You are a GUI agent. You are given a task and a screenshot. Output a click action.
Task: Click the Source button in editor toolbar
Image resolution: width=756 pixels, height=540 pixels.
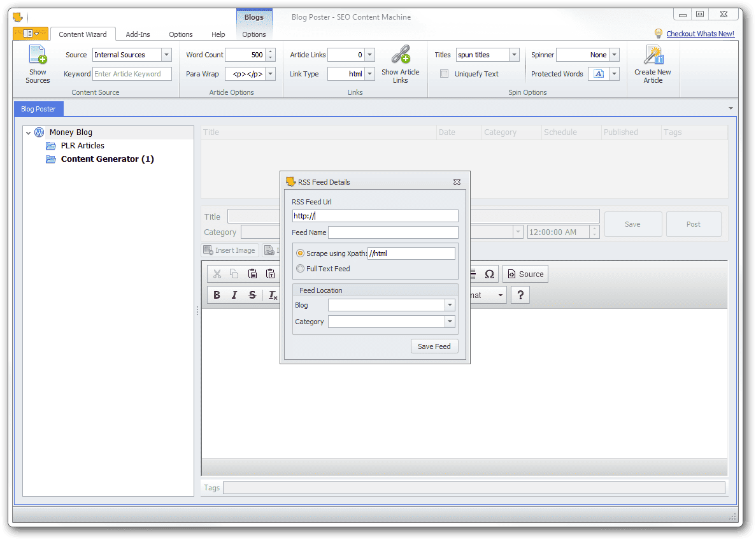click(525, 274)
